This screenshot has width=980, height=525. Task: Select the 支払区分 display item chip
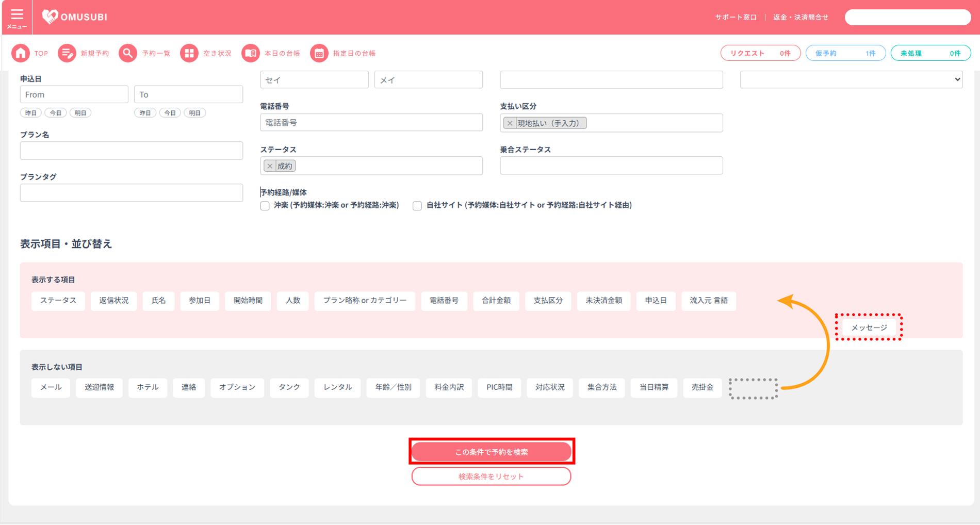[548, 301]
